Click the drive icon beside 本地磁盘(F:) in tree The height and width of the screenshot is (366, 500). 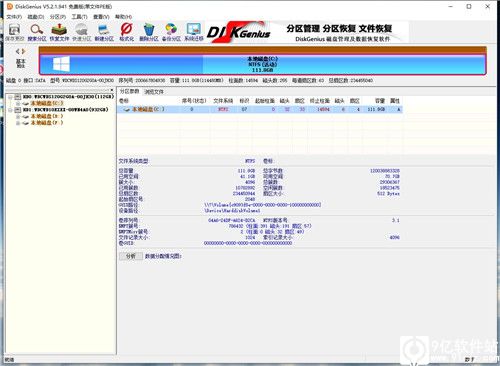click(26, 123)
